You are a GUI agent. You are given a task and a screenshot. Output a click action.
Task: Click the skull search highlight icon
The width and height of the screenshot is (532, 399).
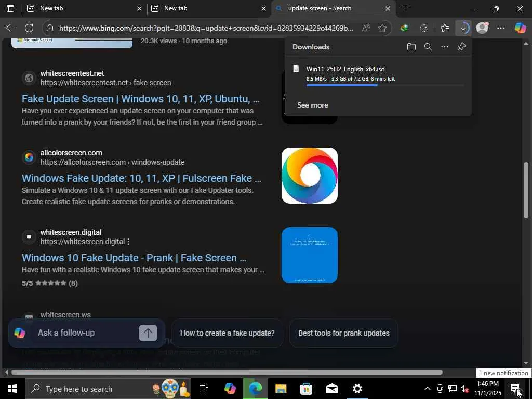pyautogui.click(x=171, y=389)
